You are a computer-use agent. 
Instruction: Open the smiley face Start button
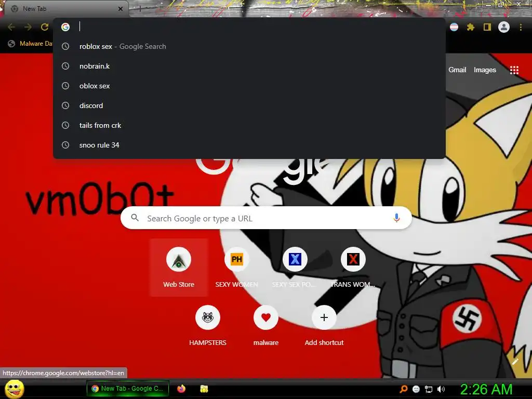[14, 389]
